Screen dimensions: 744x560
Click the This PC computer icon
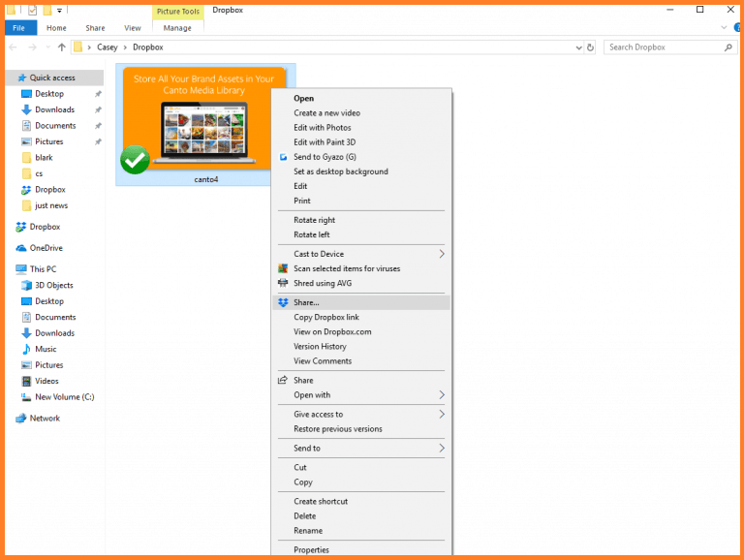(x=21, y=269)
